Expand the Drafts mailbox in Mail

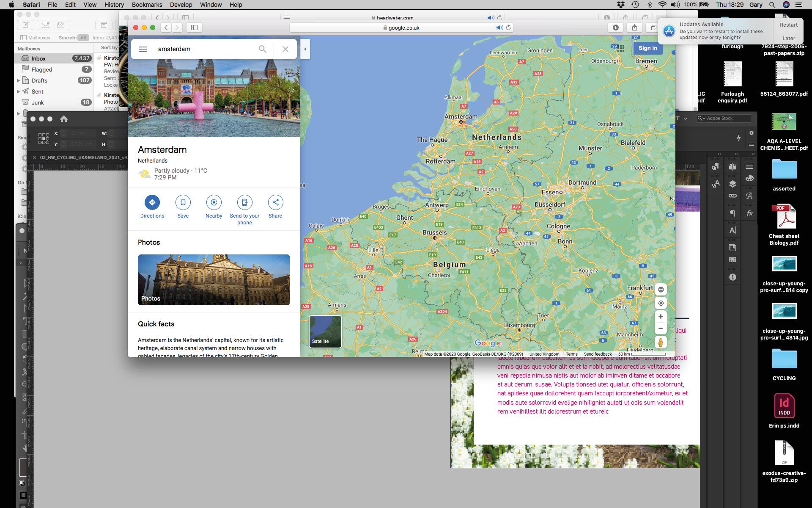tap(18, 80)
